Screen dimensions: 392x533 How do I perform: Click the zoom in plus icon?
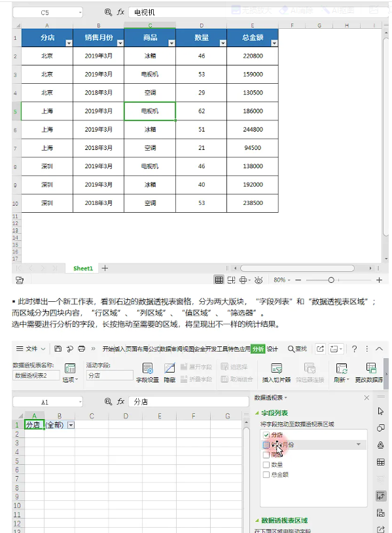click(x=379, y=280)
